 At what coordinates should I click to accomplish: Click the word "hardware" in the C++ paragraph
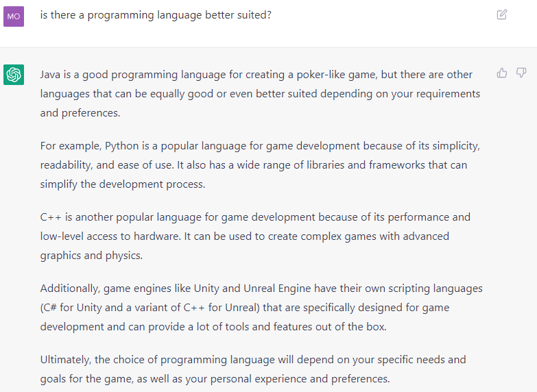156,236
